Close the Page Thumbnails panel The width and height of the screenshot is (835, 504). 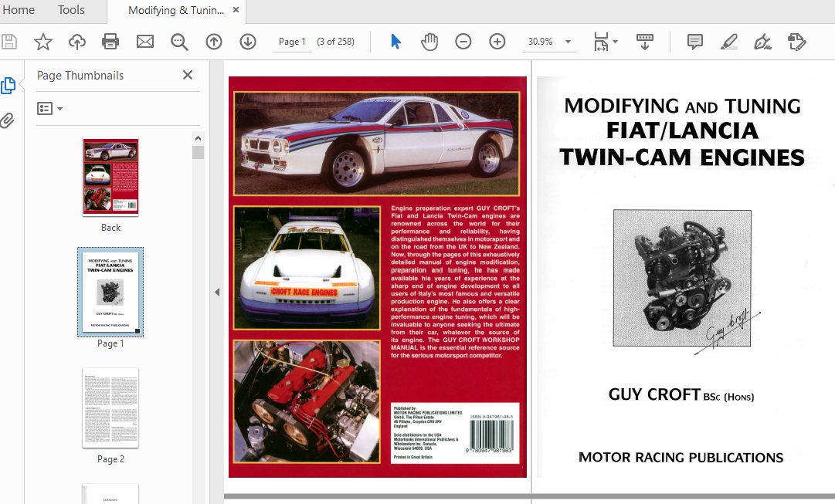coord(188,75)
